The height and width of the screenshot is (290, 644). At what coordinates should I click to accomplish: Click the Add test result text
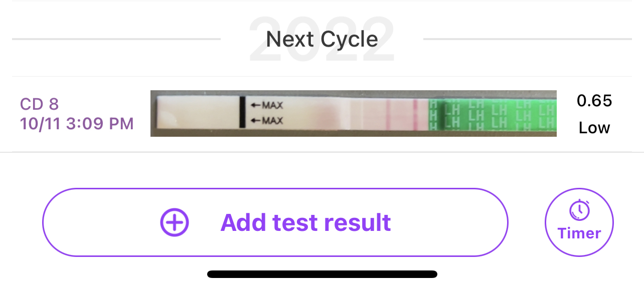(x=305, y=222)
